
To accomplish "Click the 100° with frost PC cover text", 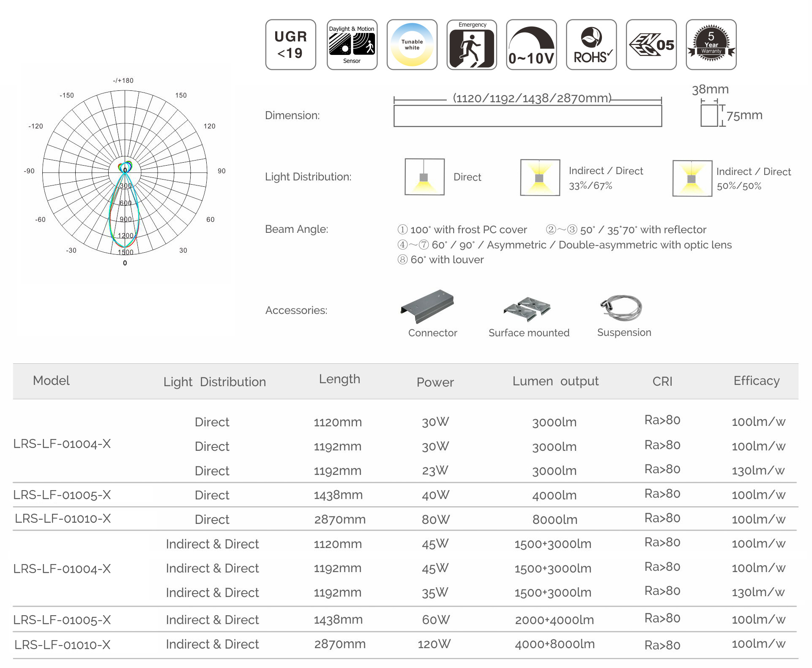I will [x=462, y=229].
